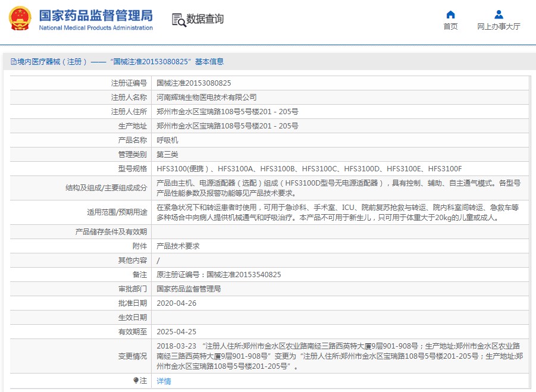Click 原注册证编号 remark value
Viewport: 536px width, 392px height.
point(219,275)
